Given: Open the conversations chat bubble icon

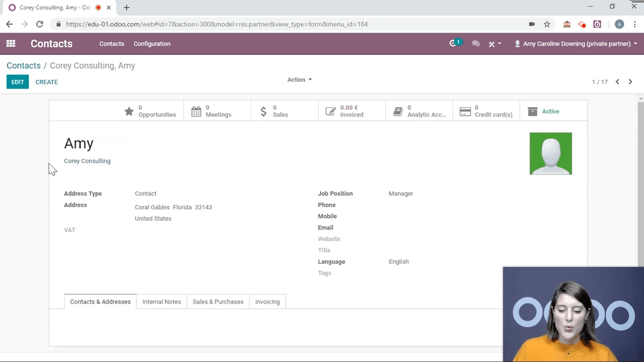Looking at the screenshot, I should (475, 44).
